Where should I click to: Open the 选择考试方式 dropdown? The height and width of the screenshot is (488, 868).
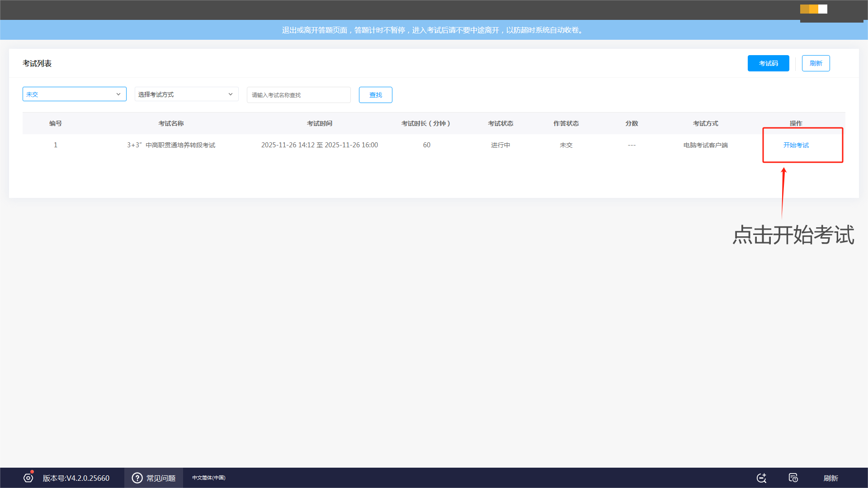coord(181,94)
